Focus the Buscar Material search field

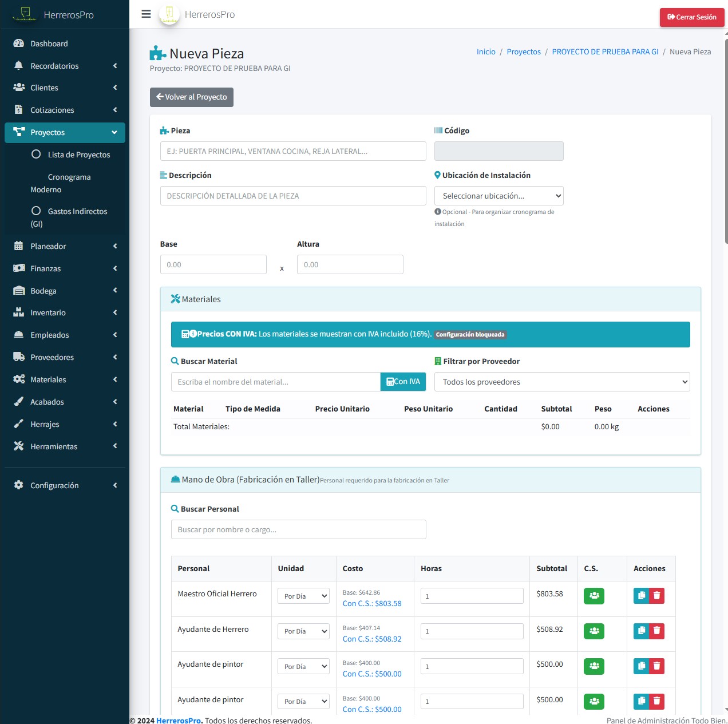tap(275, 382)
